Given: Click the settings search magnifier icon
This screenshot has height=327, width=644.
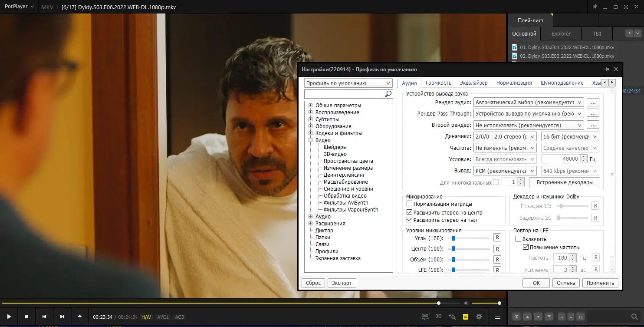Looking at the screenshot, I should [x=388, y=94].
